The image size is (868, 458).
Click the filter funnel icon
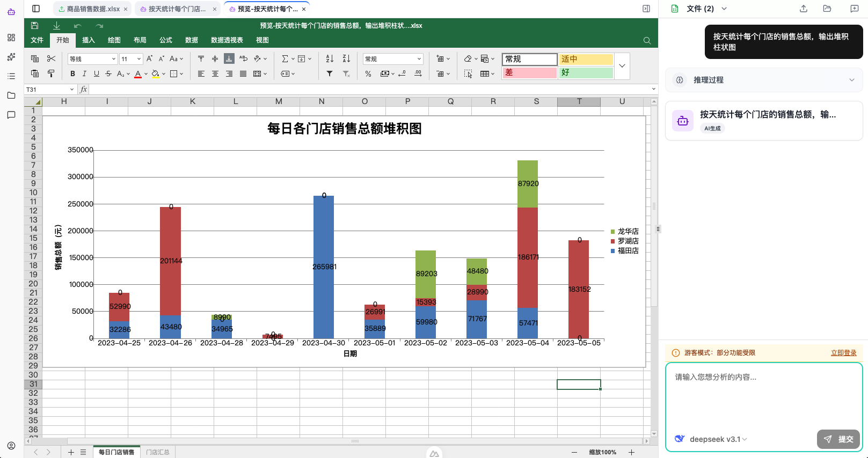[x=330, y=73]
